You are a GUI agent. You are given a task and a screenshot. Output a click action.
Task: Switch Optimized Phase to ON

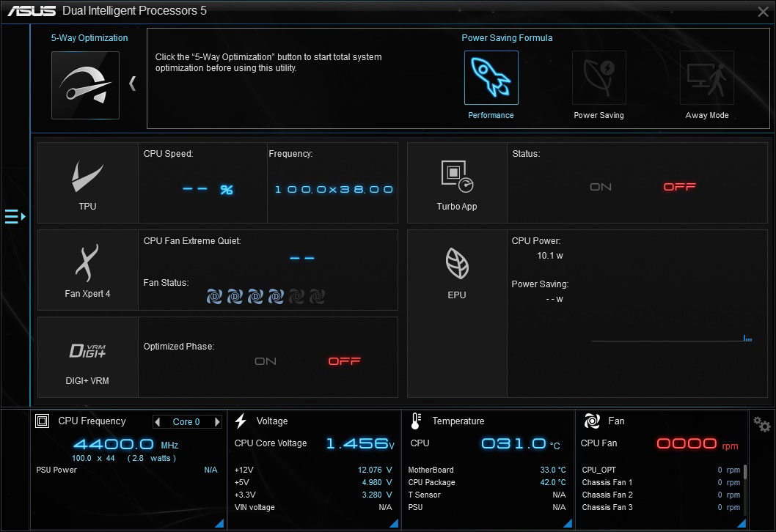click(x=266, y=361)
